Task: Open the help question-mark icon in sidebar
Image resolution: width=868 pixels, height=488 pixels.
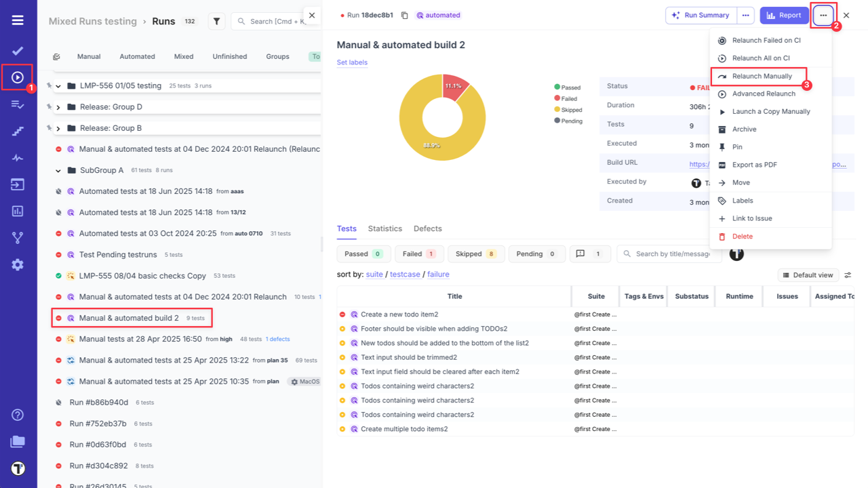Action: (x=17, y=414)
